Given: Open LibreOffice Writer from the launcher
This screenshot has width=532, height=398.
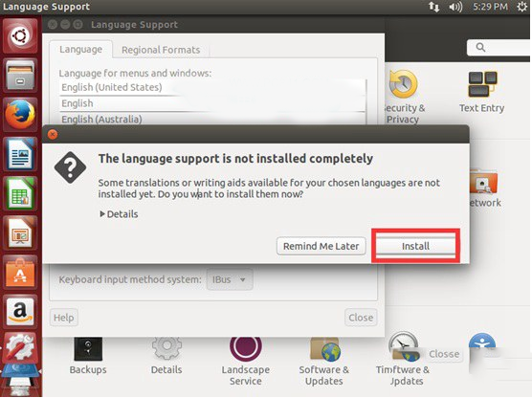Looking at the screenshot, I should 20,154.
